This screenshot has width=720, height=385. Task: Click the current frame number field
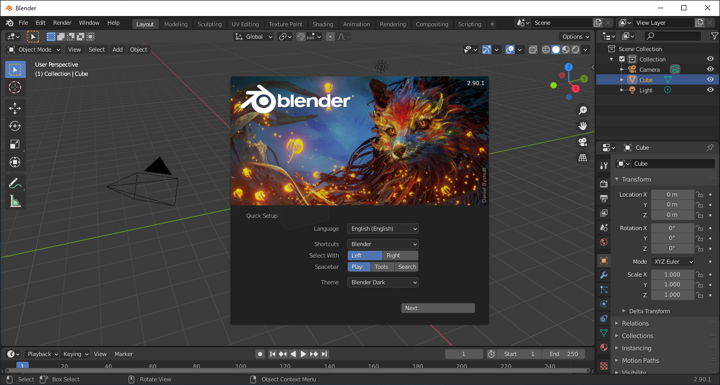tap(464, 354)
